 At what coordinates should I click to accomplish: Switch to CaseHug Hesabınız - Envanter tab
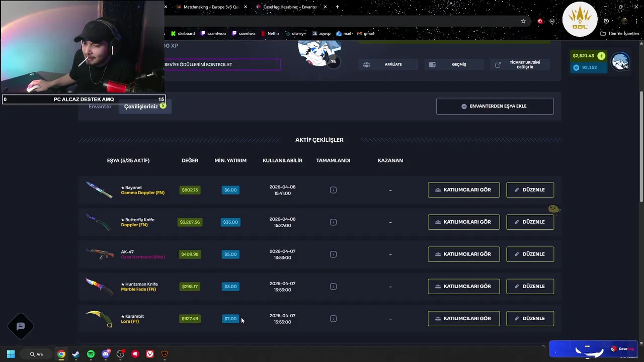(x=291, y=7)
